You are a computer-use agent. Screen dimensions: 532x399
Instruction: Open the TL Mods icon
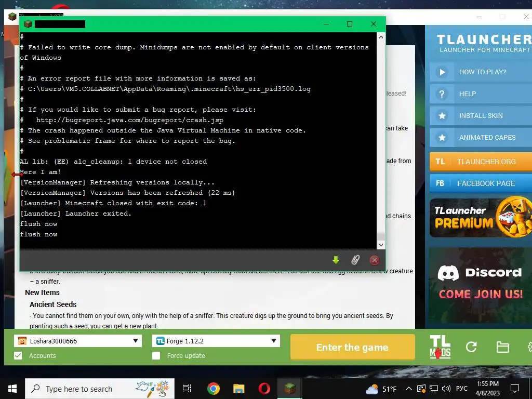coord(440,347)
